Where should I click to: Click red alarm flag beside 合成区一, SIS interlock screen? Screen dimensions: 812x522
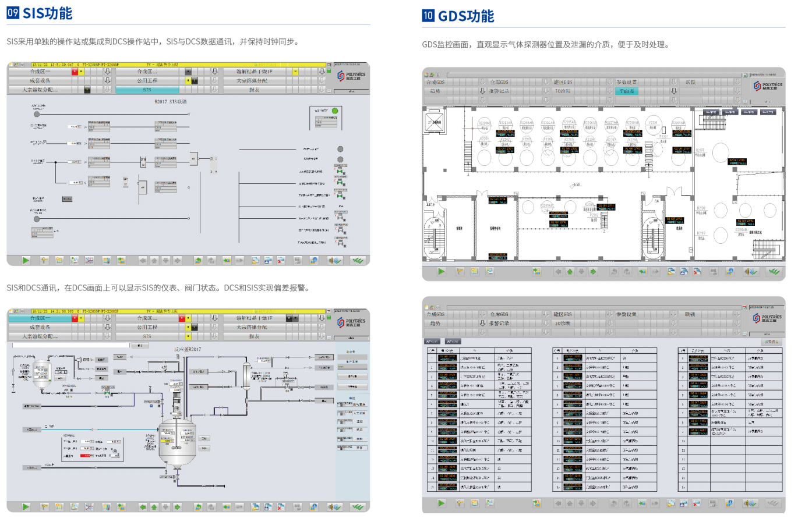pyautogui.click(x=75, y=72)
